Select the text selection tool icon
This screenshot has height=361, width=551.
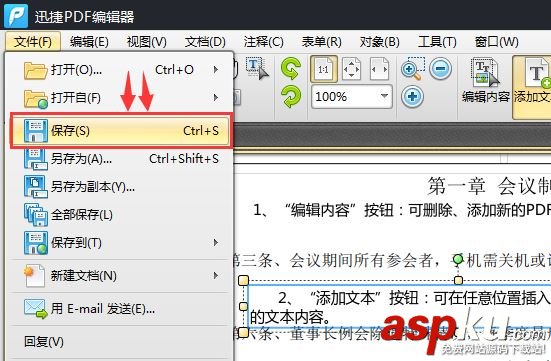click(x=257, y=68)
